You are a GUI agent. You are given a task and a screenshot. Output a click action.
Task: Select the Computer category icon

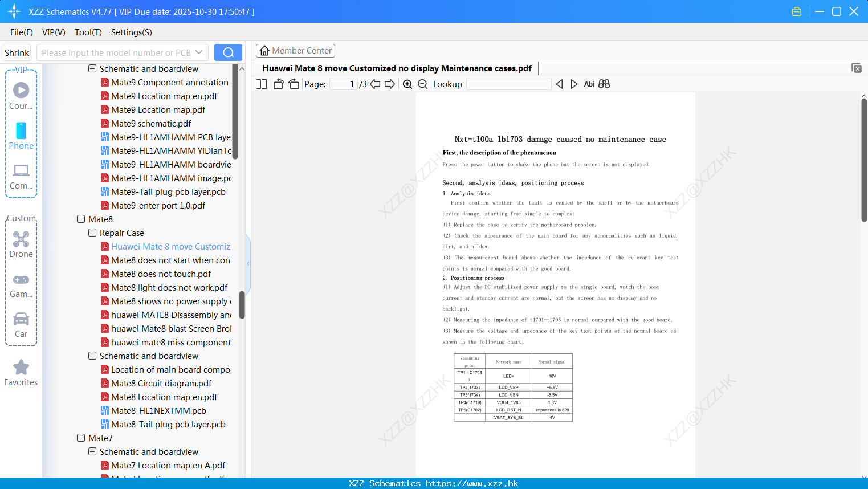(21, 176)
